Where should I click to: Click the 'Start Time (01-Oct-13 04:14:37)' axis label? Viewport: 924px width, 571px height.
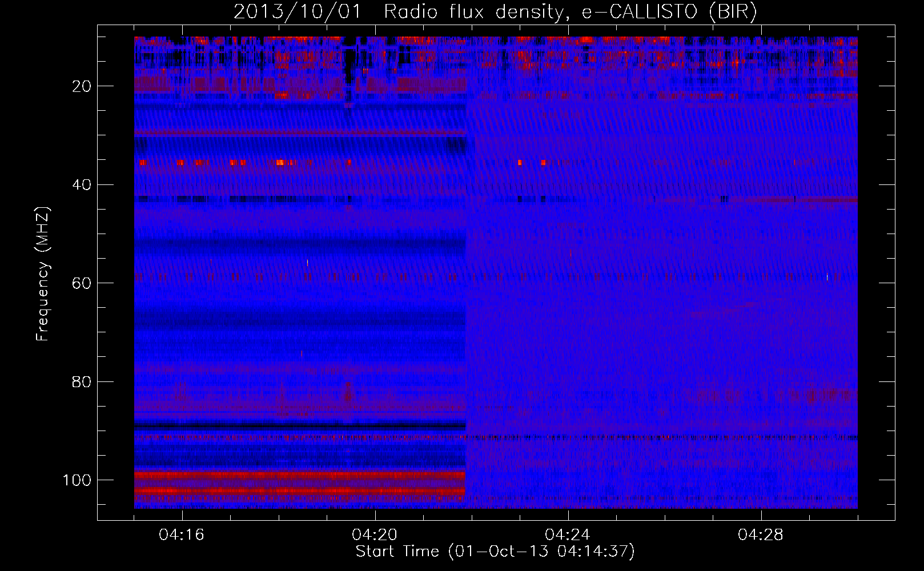click(x=495, y=552)
